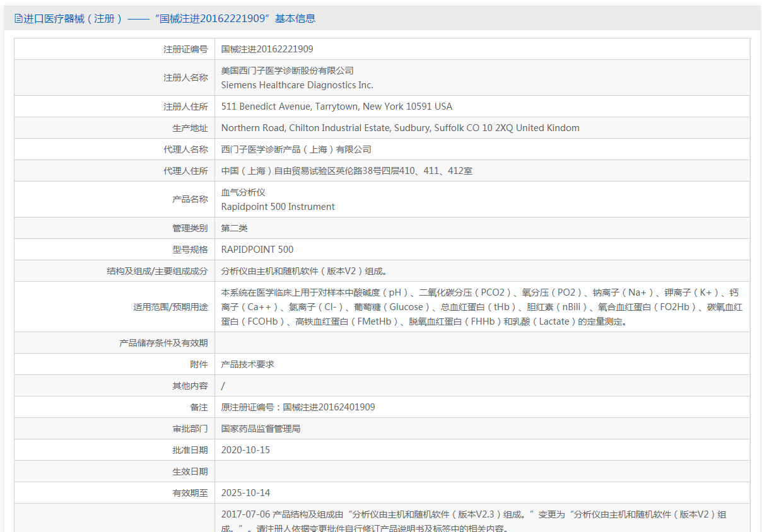Click the product name Rapidpoint 500 Instrument

click(278, 207)
